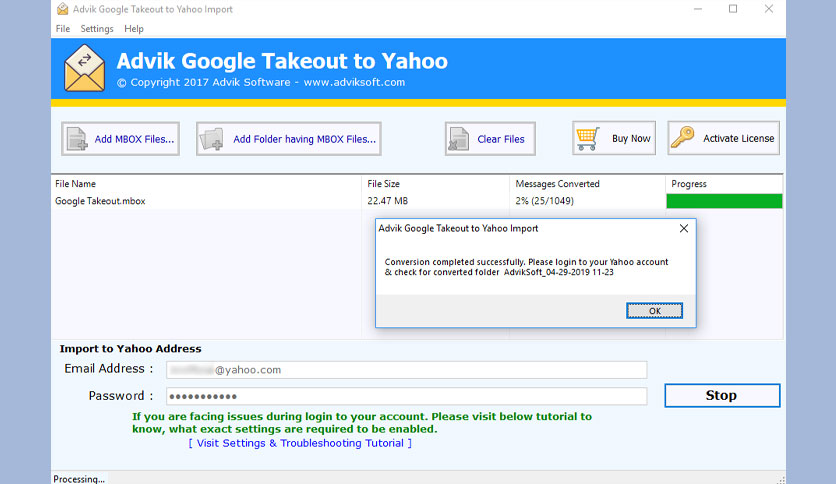This screenshot has height=484, width=836.
Task: Open the File menu
Action: tap(63, 29)
